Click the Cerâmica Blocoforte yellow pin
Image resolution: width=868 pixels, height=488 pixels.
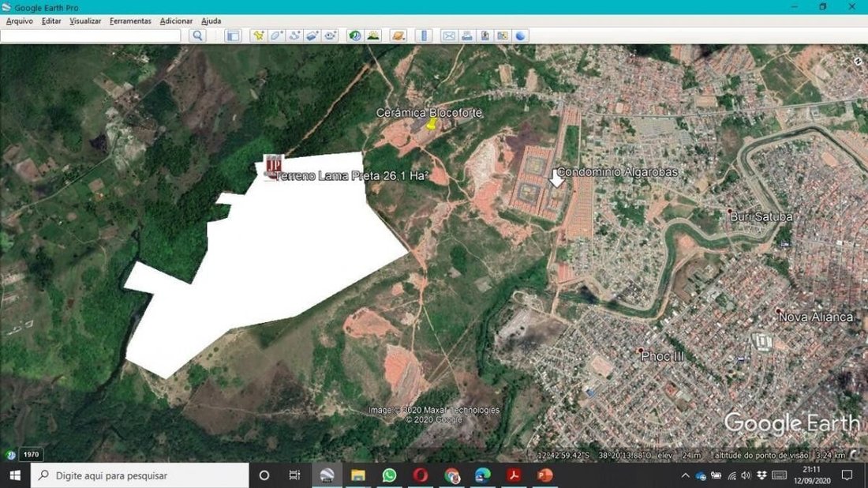(x=432, y=124)
